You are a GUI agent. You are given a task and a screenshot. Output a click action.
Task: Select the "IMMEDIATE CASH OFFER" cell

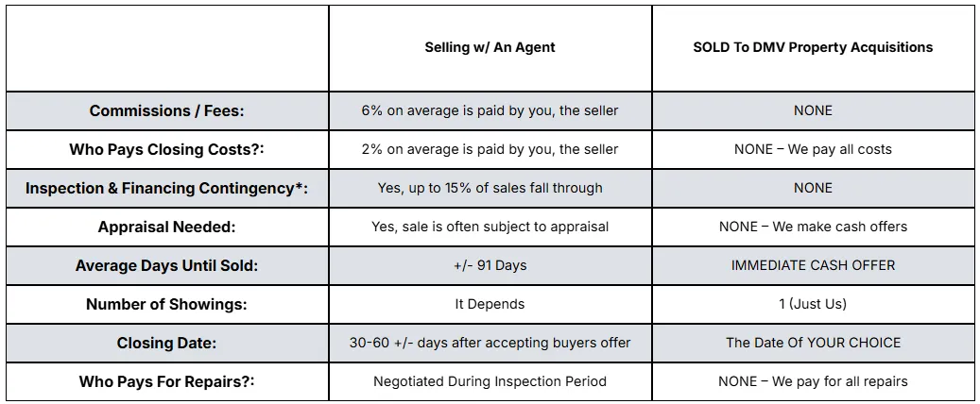813,265
